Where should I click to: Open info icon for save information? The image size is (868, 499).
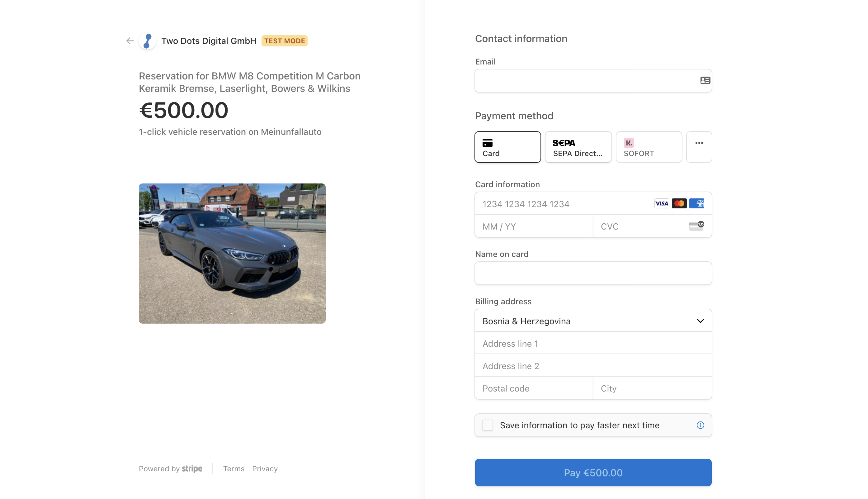[x=700, y=425]
